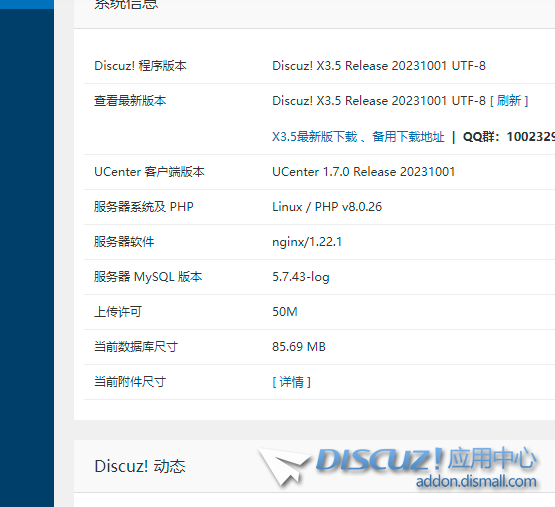Open the 备用下载地址 link

pos(408,136)
